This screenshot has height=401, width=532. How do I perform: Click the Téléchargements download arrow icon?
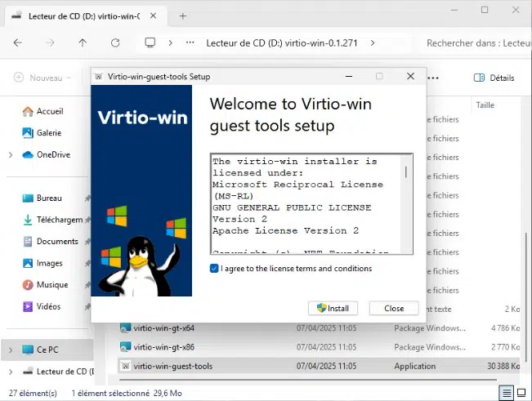coord(28,220)
